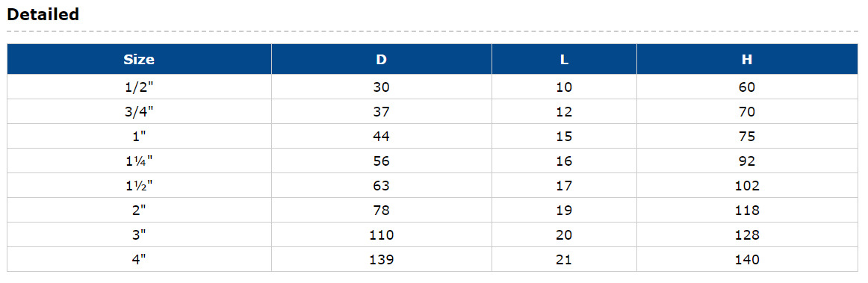This screenshot has width=868, height=283.
Task: Click the 1½" size row cell
Action: tap(139, 185)
